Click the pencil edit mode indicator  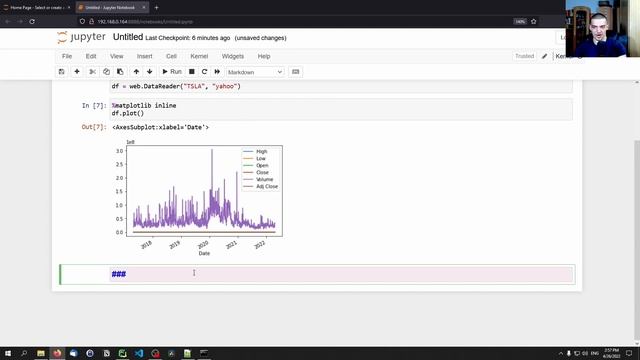(x=544, y=56)
